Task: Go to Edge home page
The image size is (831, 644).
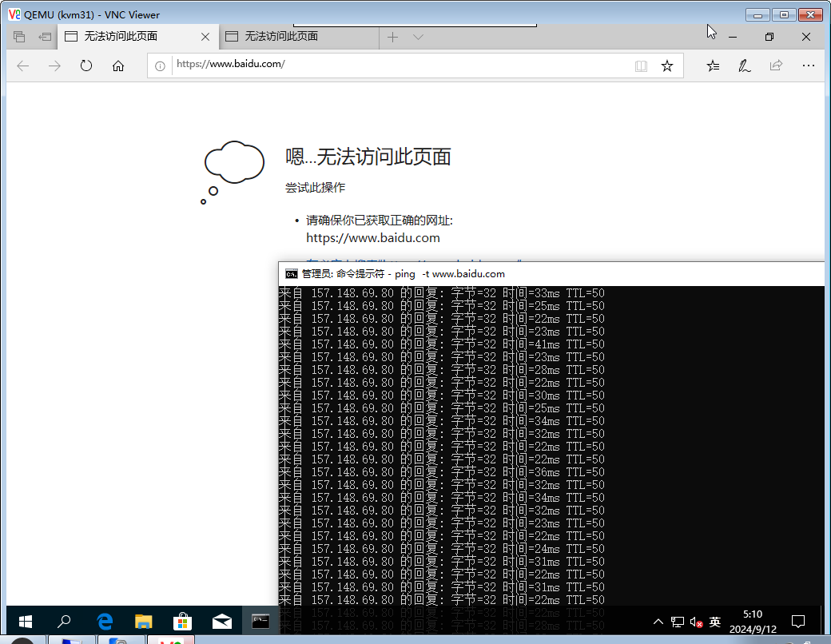Action: [118, 66]
